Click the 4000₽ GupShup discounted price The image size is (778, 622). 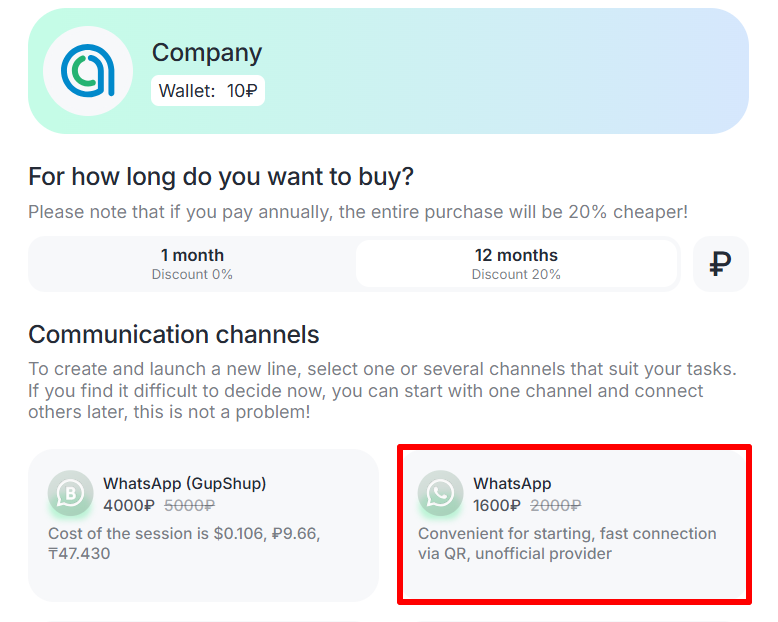coord(129,506)
